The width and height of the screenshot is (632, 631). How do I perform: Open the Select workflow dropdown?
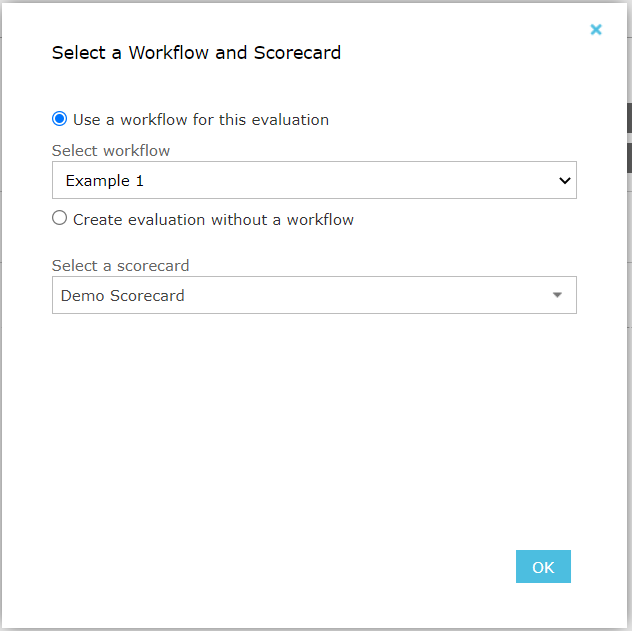coord(314,181)
